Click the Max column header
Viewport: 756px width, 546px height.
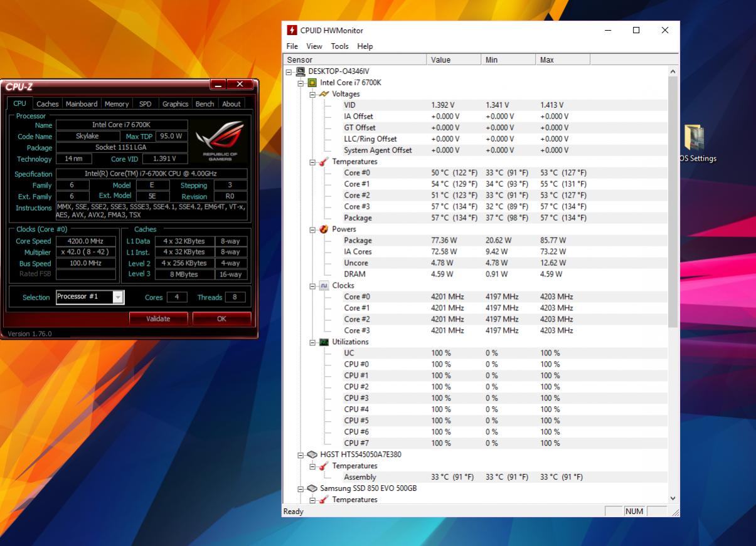(563, 60)
